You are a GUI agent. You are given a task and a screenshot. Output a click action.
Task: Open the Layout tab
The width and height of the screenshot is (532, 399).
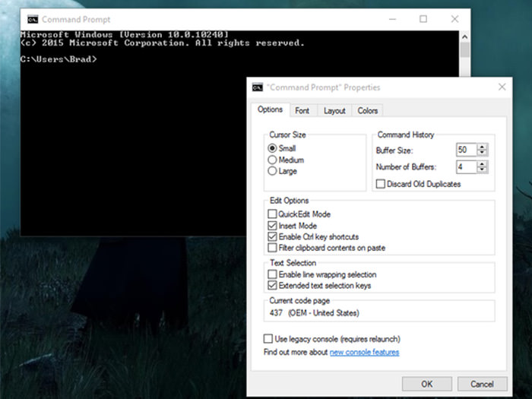[334, 111]
